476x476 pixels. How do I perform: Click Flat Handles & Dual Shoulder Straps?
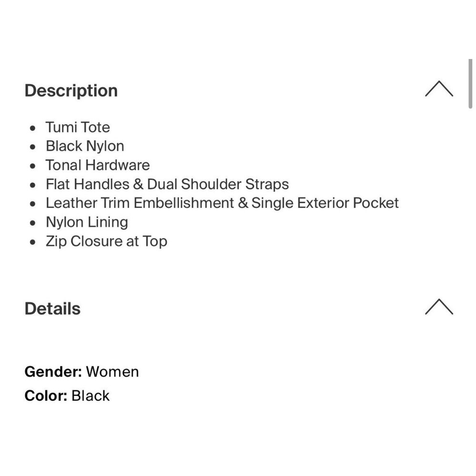click(167, 184)
